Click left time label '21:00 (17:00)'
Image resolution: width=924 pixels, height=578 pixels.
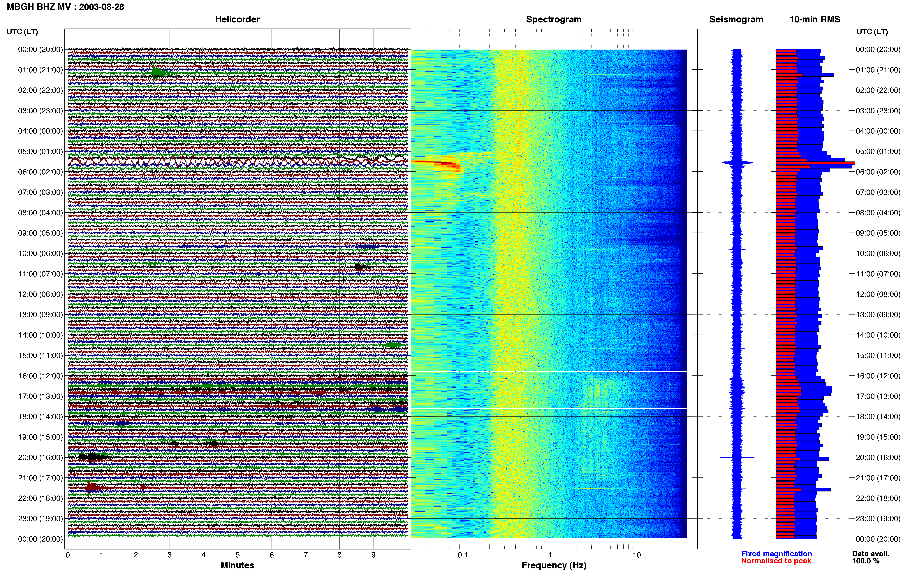(x=40, y=478)
